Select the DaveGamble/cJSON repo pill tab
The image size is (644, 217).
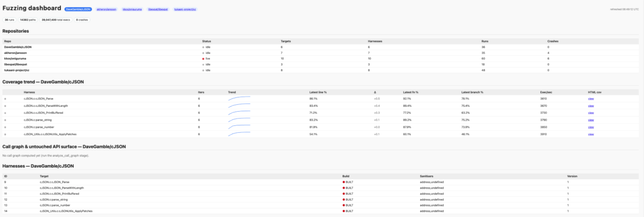point(78,9)
